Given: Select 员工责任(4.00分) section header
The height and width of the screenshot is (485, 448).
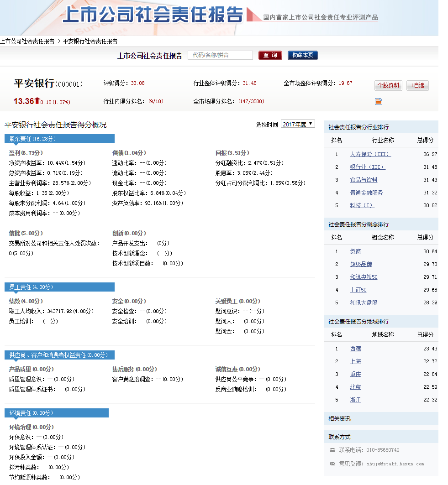Looking at the screenshot, I should (x=59, y=287).
